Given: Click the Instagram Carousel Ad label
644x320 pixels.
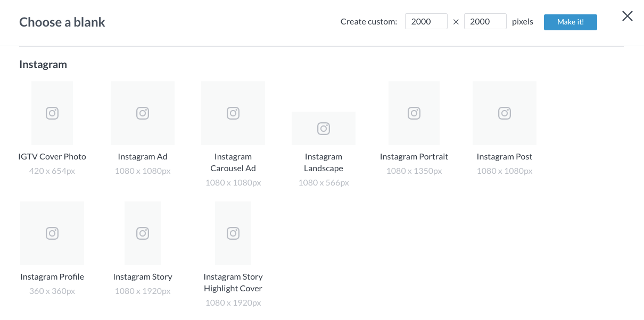Looking at the screenshot, I should 233,163.
